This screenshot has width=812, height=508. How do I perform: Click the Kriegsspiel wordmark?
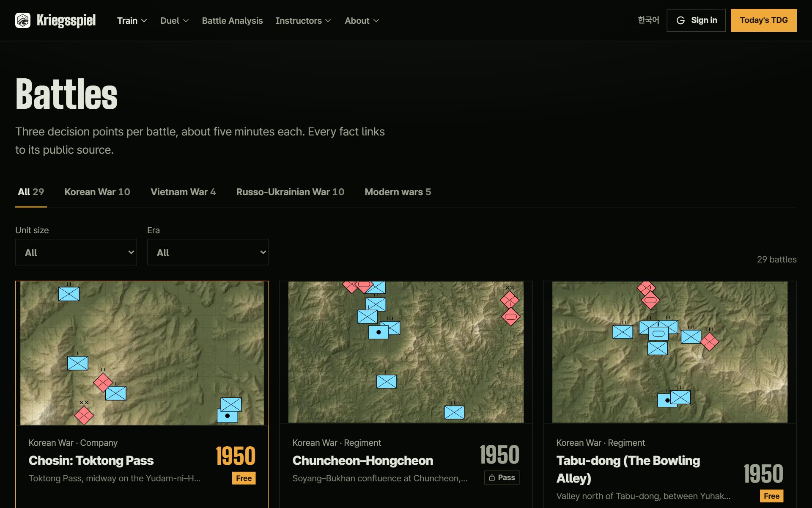66,20
